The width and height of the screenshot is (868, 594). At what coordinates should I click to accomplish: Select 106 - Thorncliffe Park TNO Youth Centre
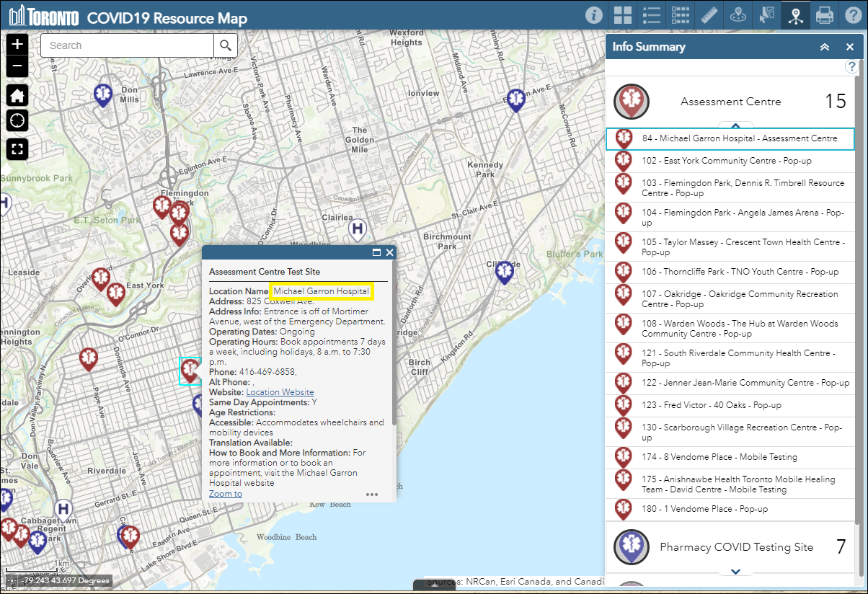[730, 272]
